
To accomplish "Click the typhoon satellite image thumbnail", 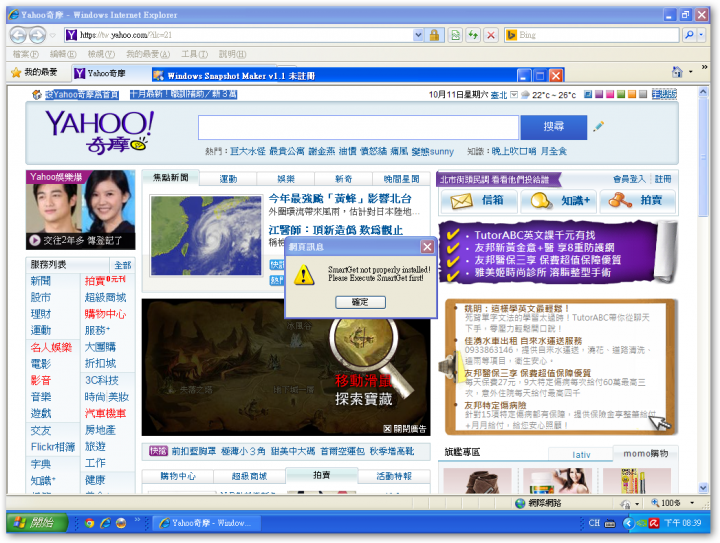I will [206, 235].
